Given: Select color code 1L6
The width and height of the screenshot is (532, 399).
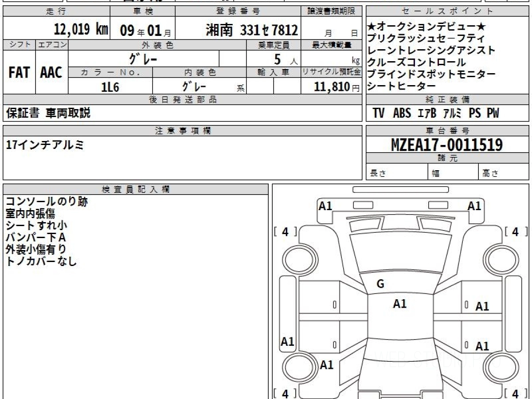Looking at the screenshot, I should (x=110, y=87).
